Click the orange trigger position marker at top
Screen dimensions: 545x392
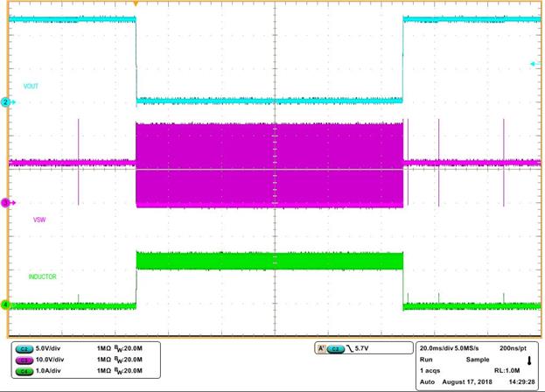(136, 3)
